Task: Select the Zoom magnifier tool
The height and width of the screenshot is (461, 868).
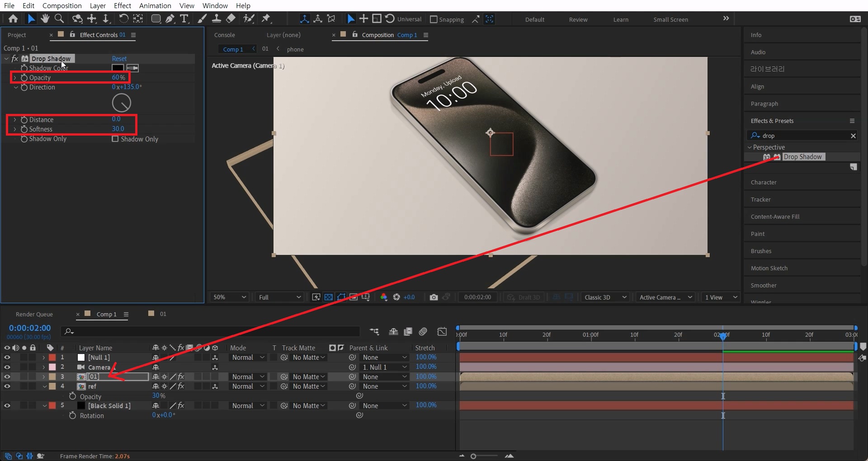Action: tap(59, 19)
